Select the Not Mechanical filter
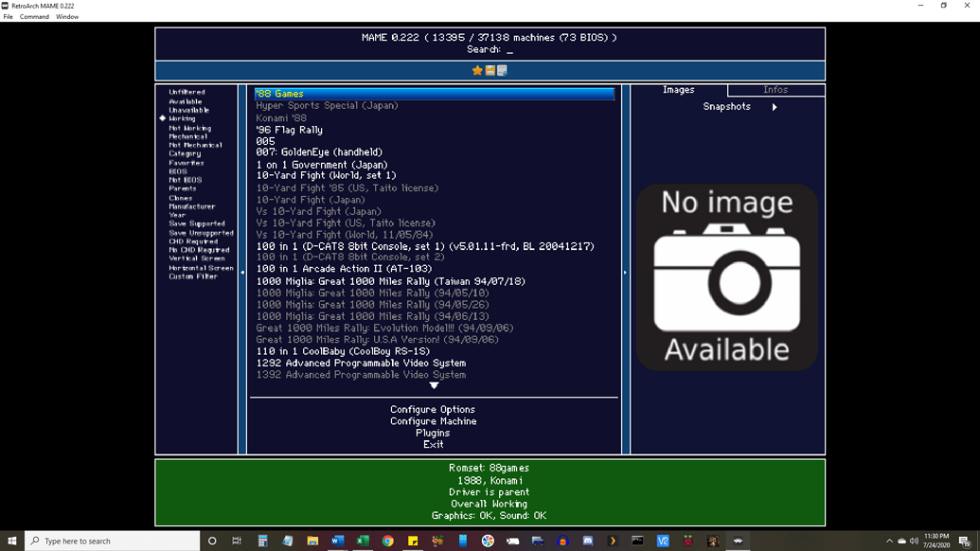The image size is (980, 551). pyautogui.click(x=195, y=145)
